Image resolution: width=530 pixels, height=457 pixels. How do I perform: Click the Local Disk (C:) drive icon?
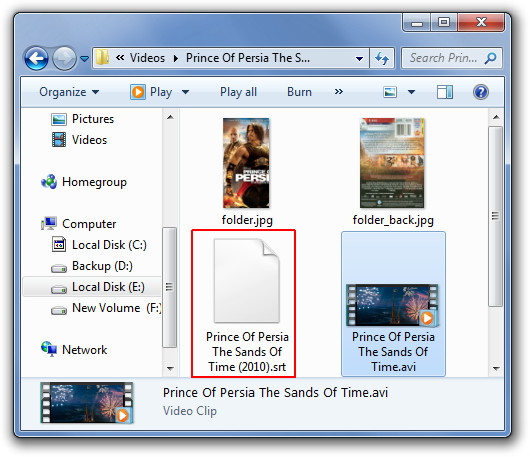point(59,245)
